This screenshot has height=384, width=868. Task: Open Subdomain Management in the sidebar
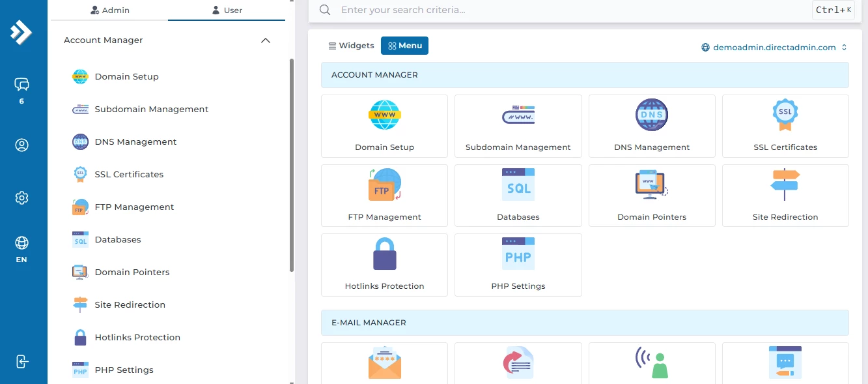pyautogui.click(x=151, y=110)
